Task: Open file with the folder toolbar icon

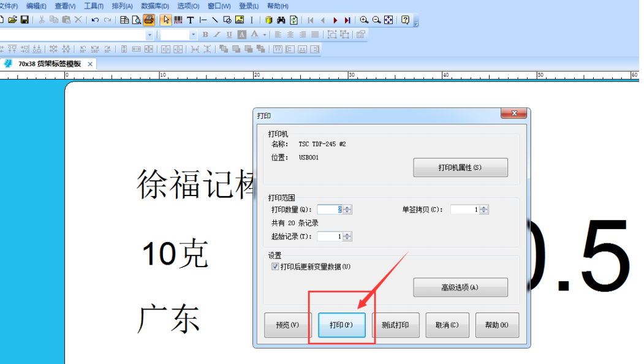Action: click(x=13, y=20)
